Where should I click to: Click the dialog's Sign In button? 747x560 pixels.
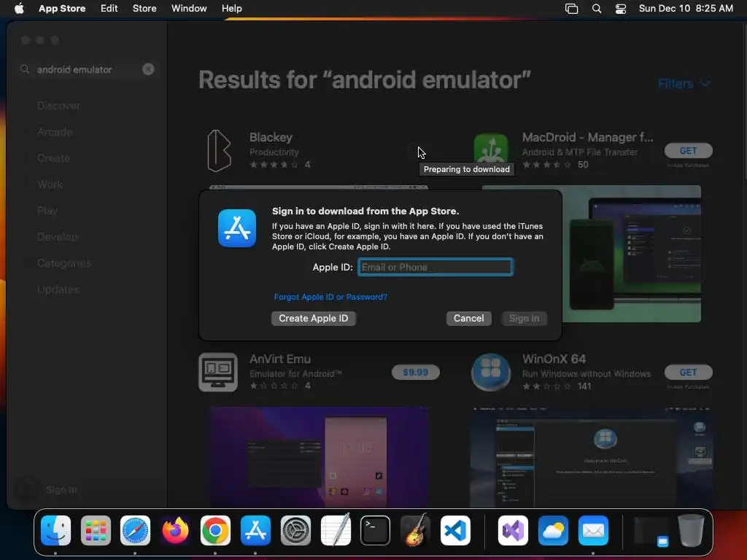(x=524, y=318)
